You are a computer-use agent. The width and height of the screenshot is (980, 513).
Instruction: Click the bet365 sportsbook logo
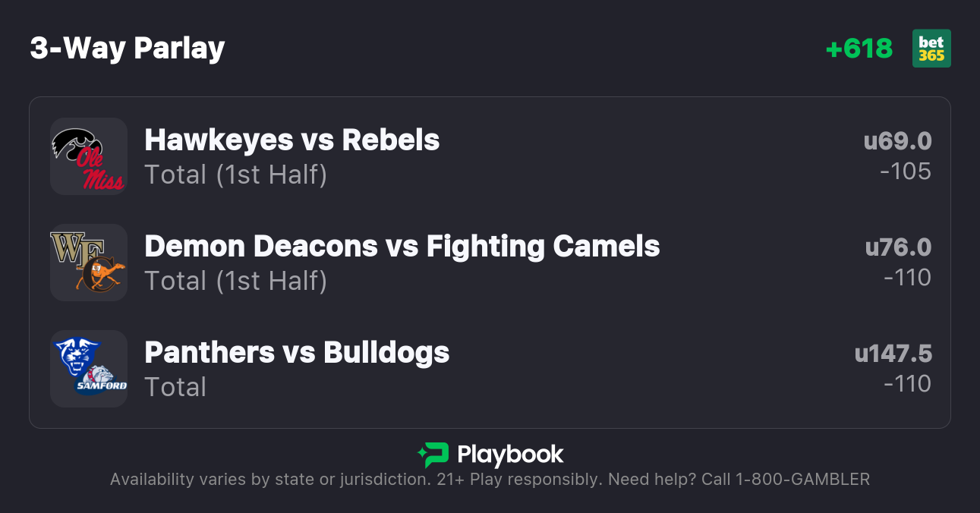[931, 49]
